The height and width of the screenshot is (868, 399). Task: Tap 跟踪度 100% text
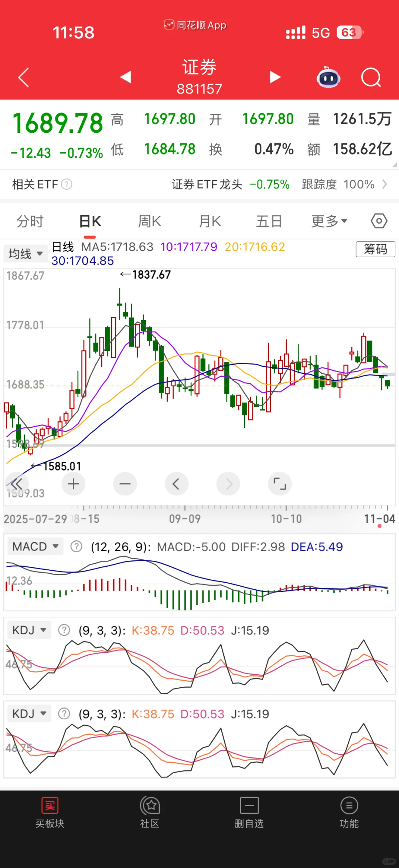[338, 184]
